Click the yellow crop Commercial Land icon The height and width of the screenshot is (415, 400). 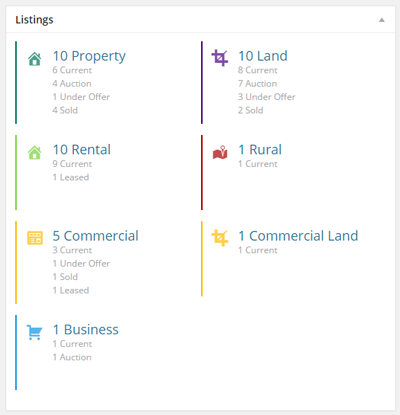(x=220, y=238)
